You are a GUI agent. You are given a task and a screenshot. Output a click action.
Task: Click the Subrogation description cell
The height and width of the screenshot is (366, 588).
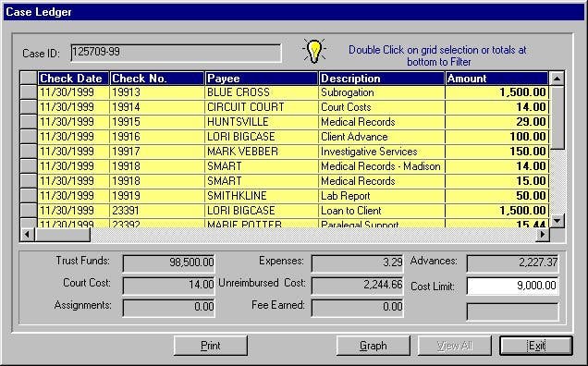pyautogui.click(x=382, y=92)
